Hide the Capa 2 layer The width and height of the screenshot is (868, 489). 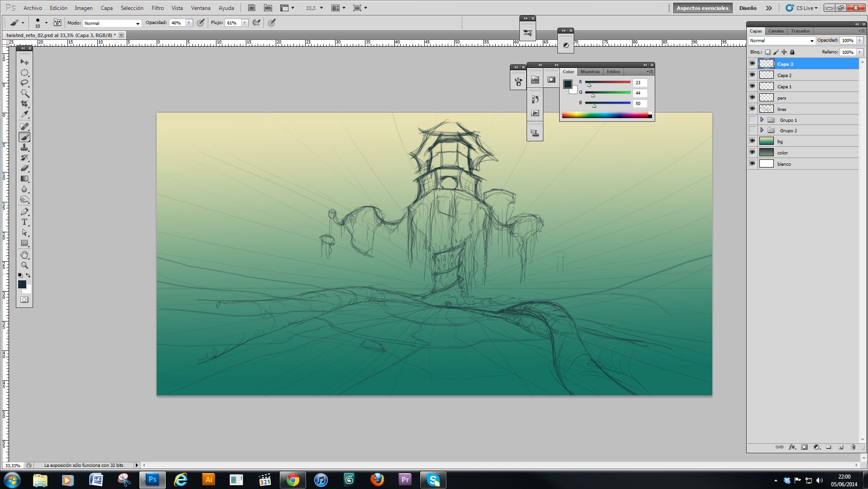click(x=752, y=75)
